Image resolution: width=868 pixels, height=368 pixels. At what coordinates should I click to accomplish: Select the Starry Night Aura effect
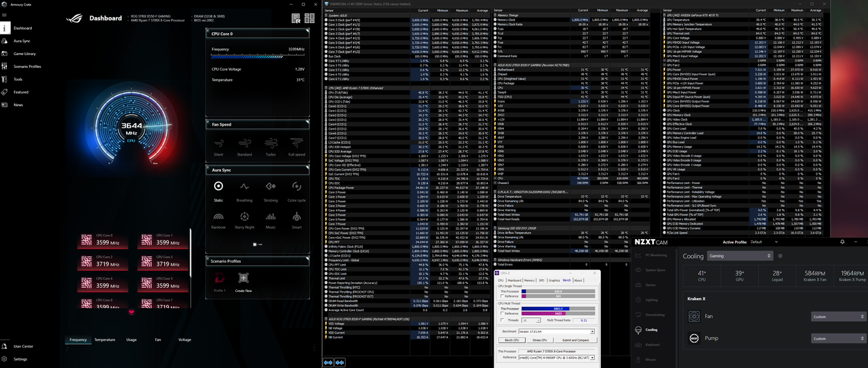point(244,220)
